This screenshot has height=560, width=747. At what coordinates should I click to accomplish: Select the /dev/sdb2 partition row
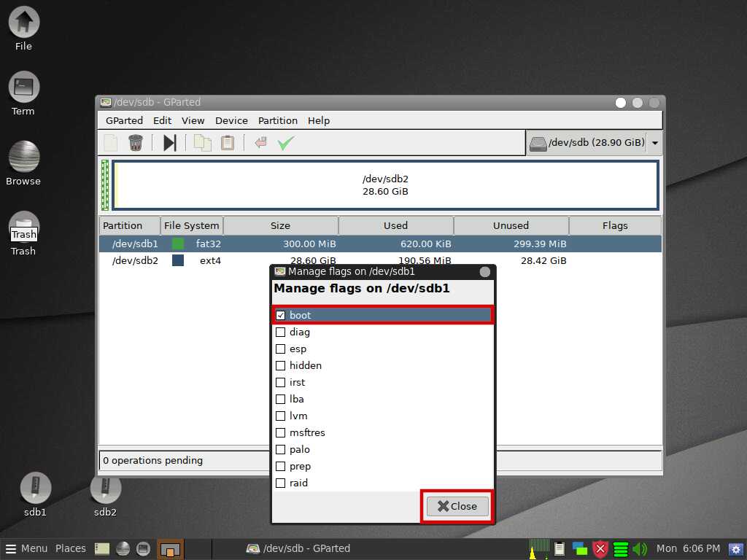(136, 260)
